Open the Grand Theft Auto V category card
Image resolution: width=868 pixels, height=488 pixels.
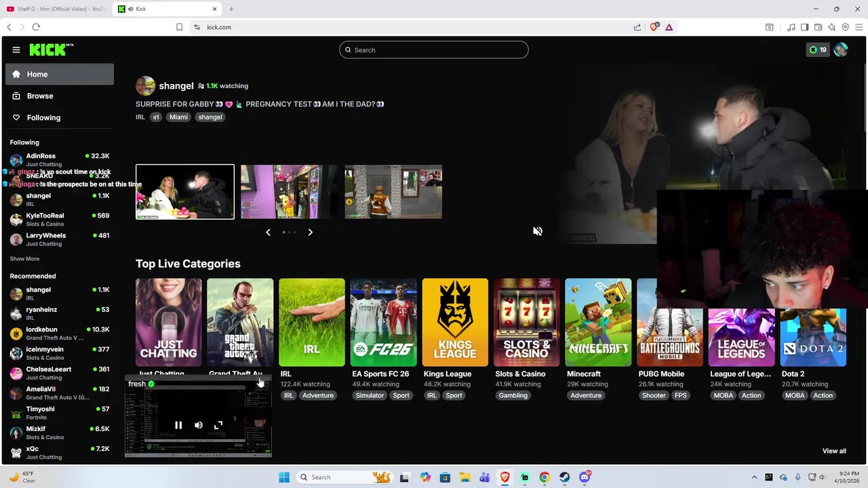(240, 322)
